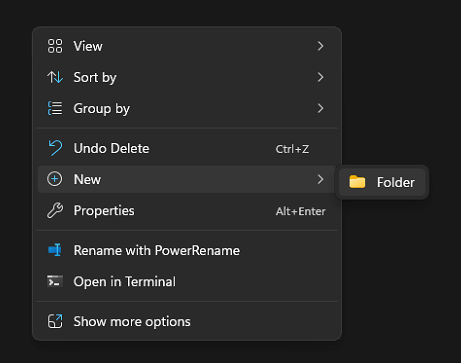Expand the Group by submenu chevron
The image size is (461, 363).
320,108
